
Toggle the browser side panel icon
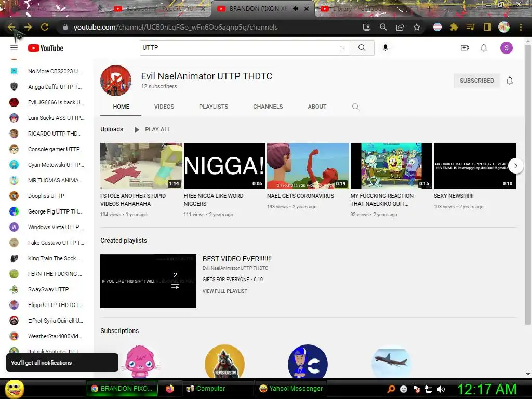[x=487, y=27]
